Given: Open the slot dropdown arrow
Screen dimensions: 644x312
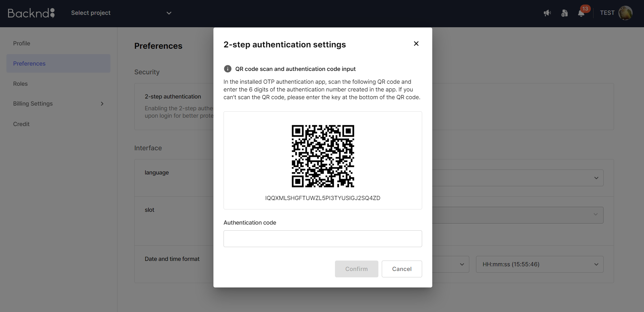Looking at the screenshot, I should pos(596,214).
